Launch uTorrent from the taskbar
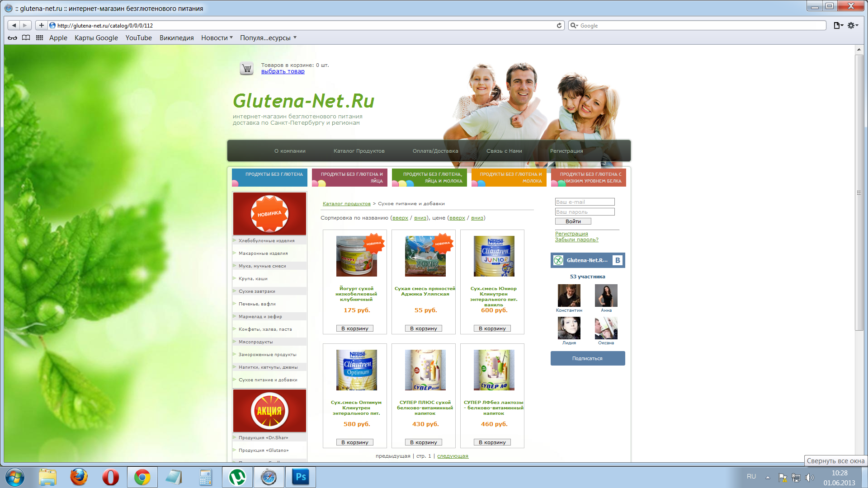The height and width of the screenshot is (488, 868). click(x=237, y=477)
